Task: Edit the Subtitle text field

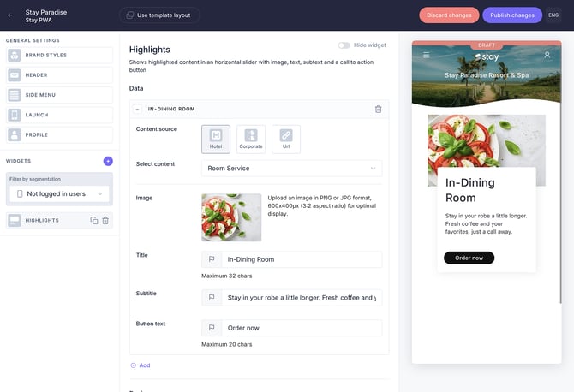Action: click(302, 298)
